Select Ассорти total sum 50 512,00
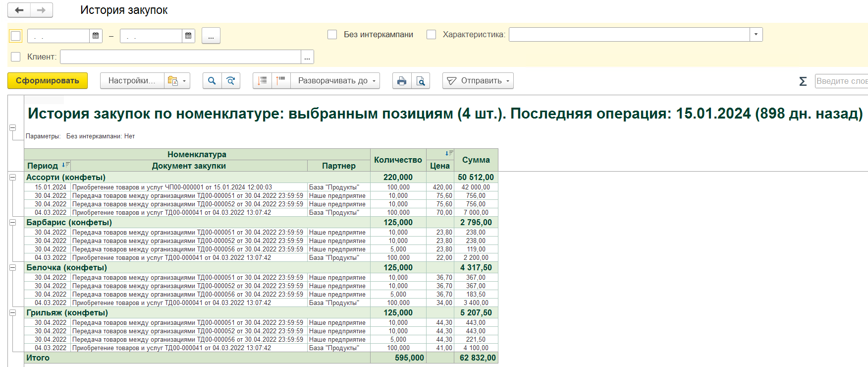868x367 pixels. (x=476, y=177)
